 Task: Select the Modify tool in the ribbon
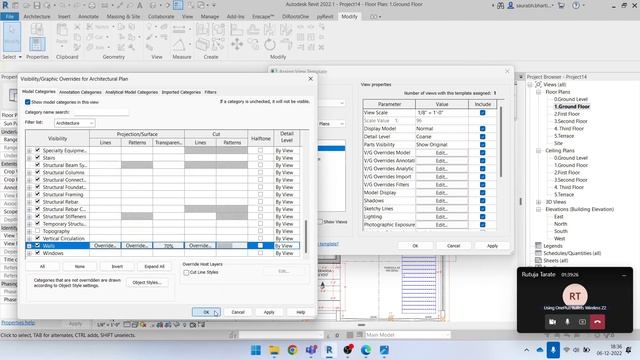11,36
